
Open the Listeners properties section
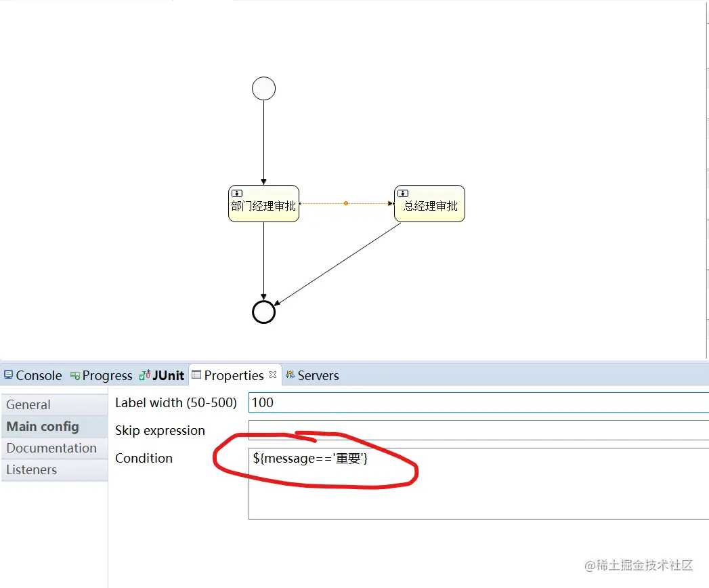tap(55, 470)
